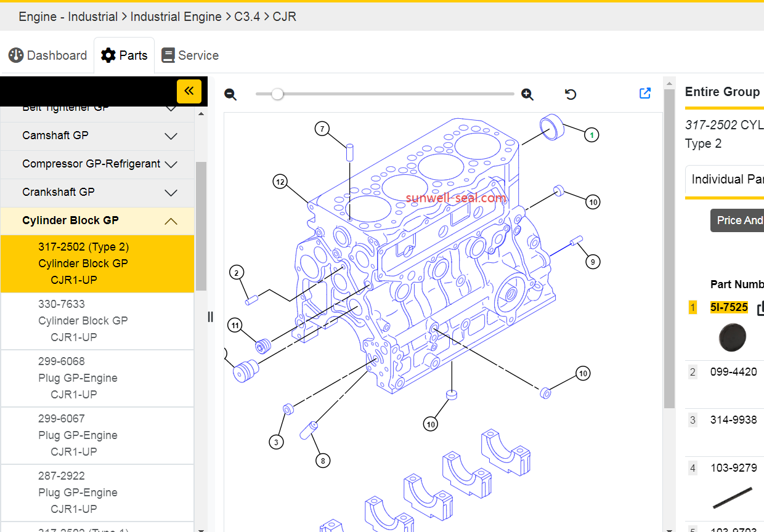This screenshot has height=532, width=764.
Task: Open the diagram in a new window
Action: [x=645, y=93]
